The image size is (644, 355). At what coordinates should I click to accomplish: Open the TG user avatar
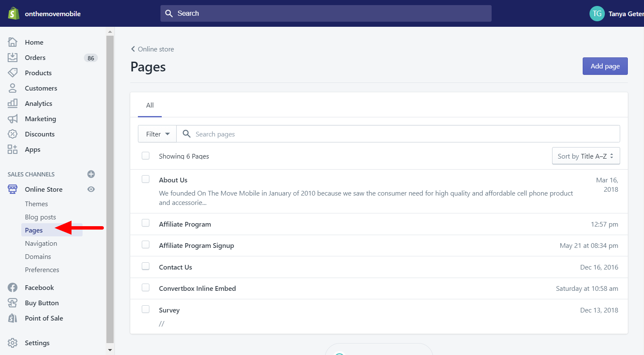pos(597,14)
